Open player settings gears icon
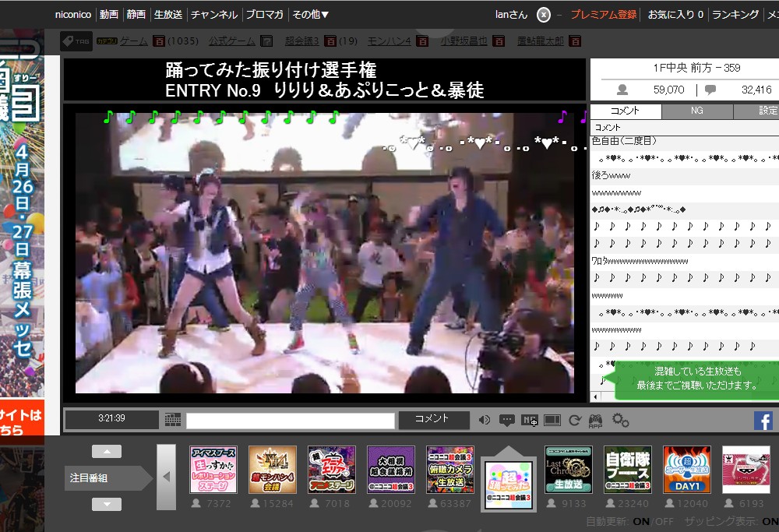The height and width of the screenshot is (532, 779). tap(621, 421)
